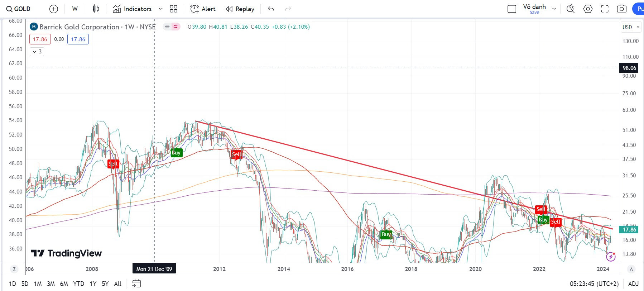Click the Mon 21 Dec '09 date label
This screenshot has height=291, width=644.
[154, 269]
